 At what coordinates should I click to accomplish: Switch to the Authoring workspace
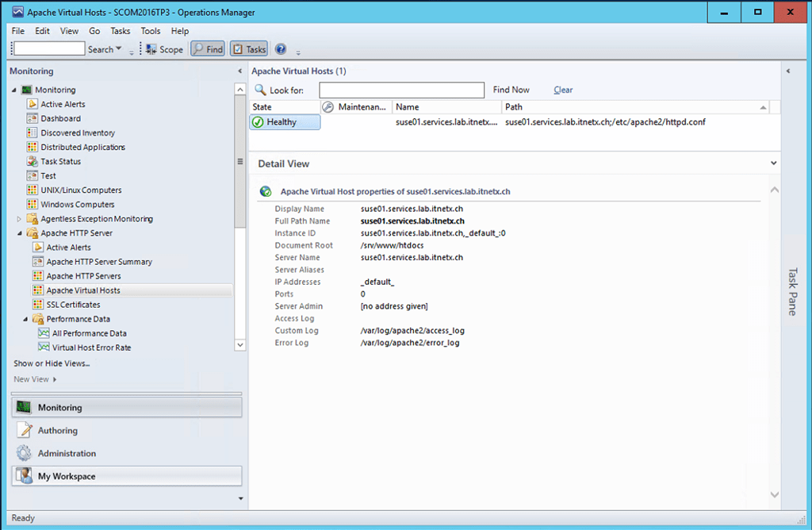126,431
